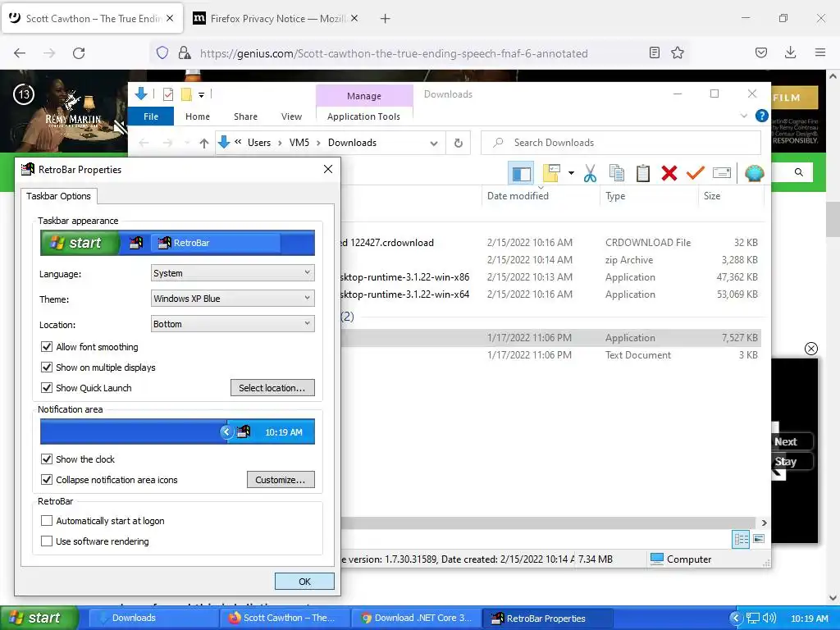The height and width of the screenshot is (630, 840).
Task: Click the site padlock icon in address bar
Action: point(185,53)
